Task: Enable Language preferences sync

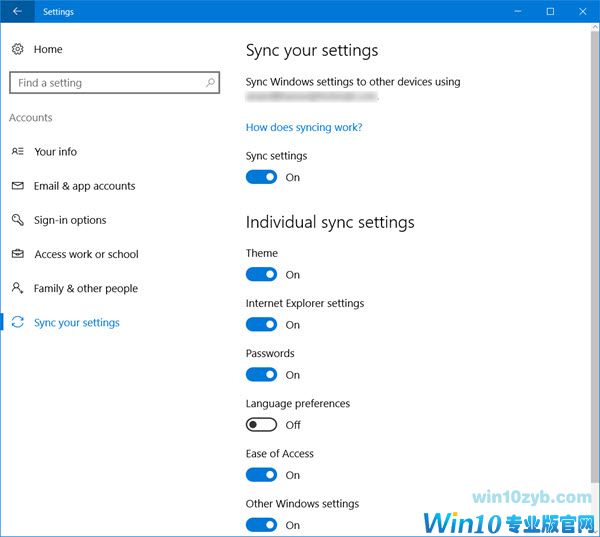Action: tap(261, 425)
